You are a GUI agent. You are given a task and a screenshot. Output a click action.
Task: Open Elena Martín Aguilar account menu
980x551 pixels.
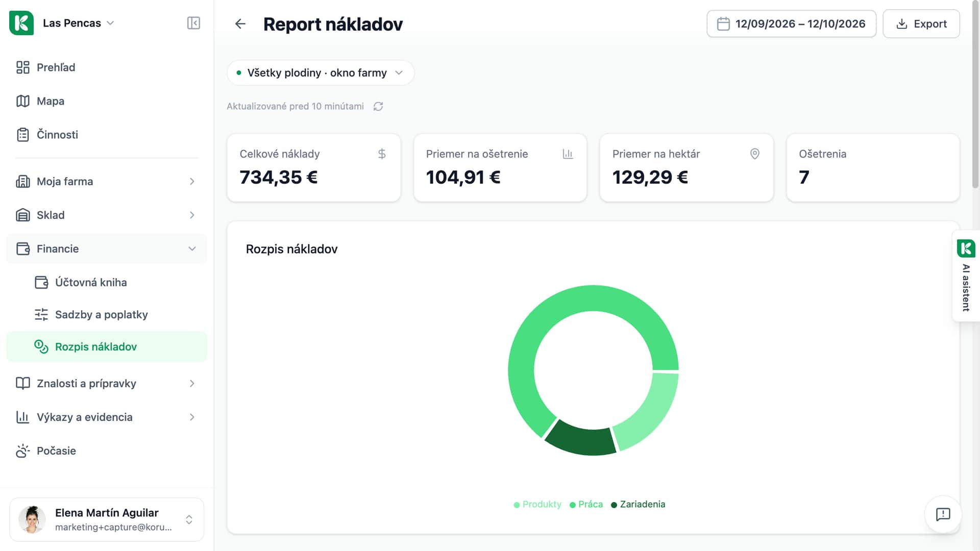click(x=107, y=519)
